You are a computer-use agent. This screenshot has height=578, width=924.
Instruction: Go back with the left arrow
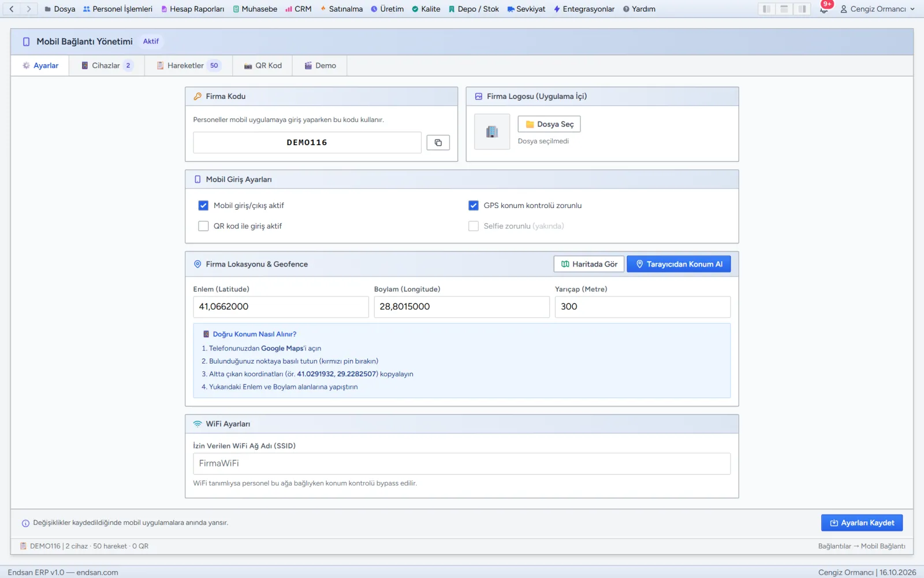coord(12,9)
